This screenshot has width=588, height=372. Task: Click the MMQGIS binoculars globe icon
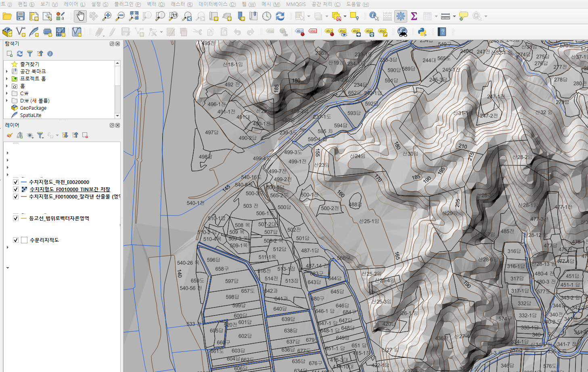tap(402, 32)
